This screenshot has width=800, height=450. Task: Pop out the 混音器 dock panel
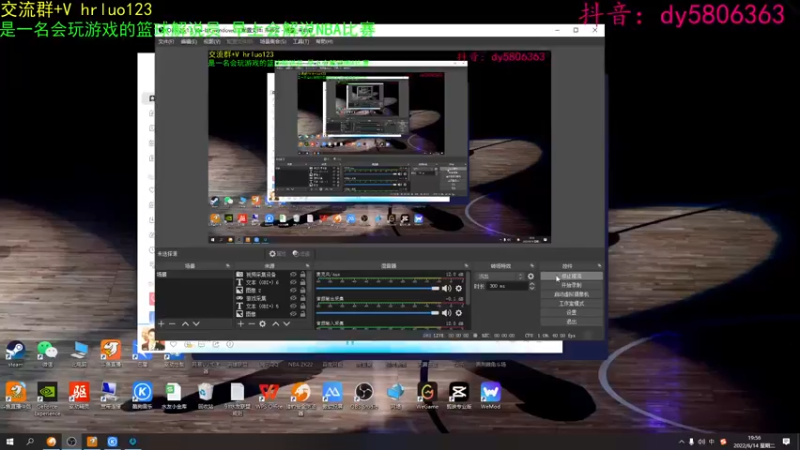point(466,266)
